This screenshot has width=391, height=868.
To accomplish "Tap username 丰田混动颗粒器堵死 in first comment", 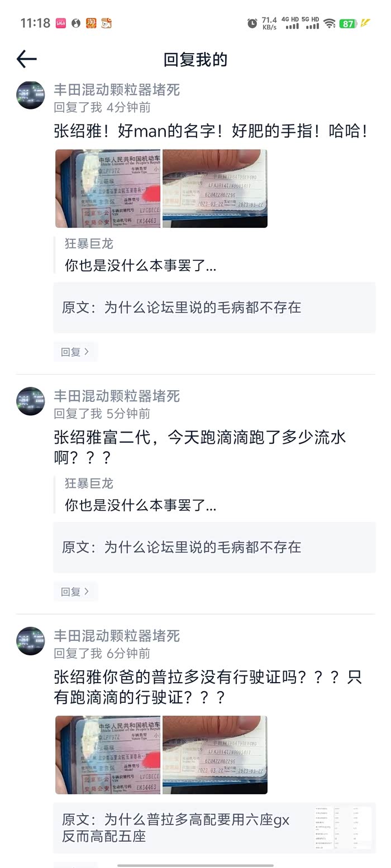I will click(x=117, y=89).
